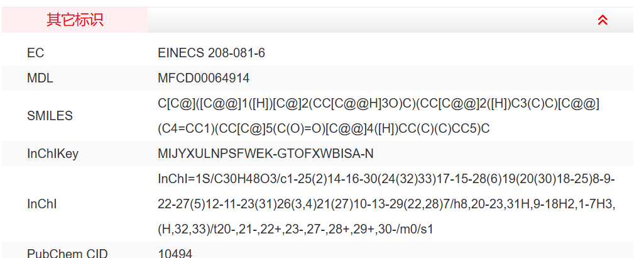Click the EINECS 208-081-6 value

coord(211,53)
